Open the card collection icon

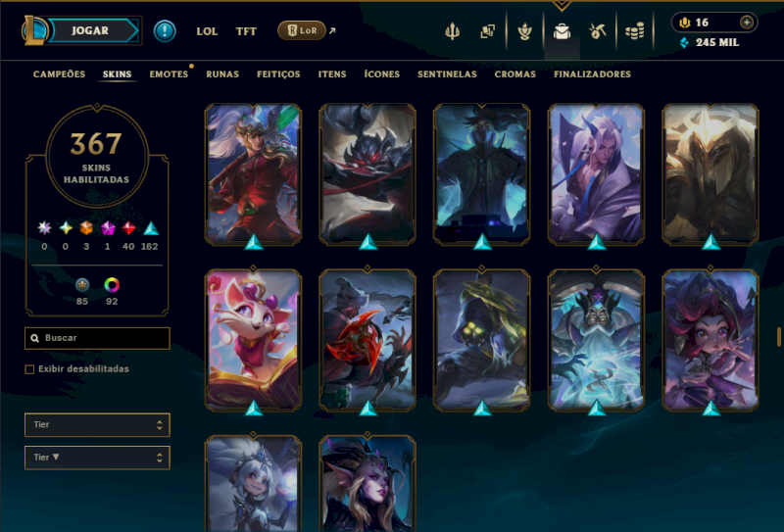pos(487,31)
